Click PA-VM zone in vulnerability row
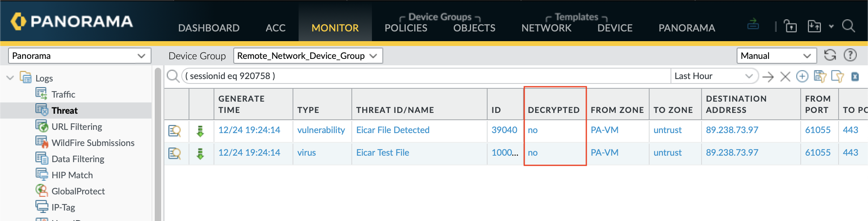868x221 pixels. 604,130
